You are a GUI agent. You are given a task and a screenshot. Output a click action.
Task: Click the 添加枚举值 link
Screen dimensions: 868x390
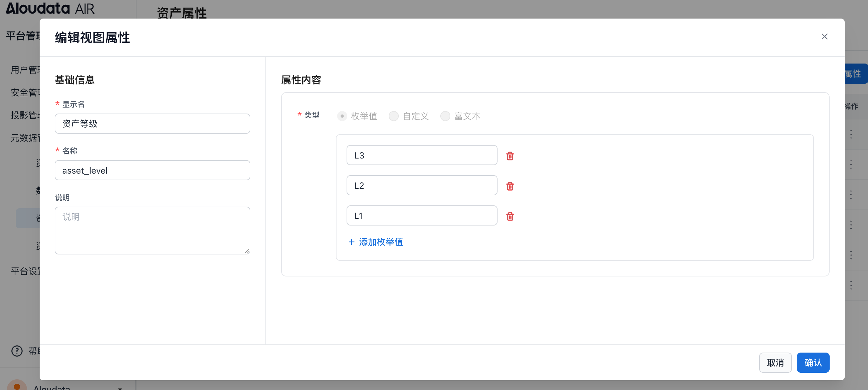(381, 242)
